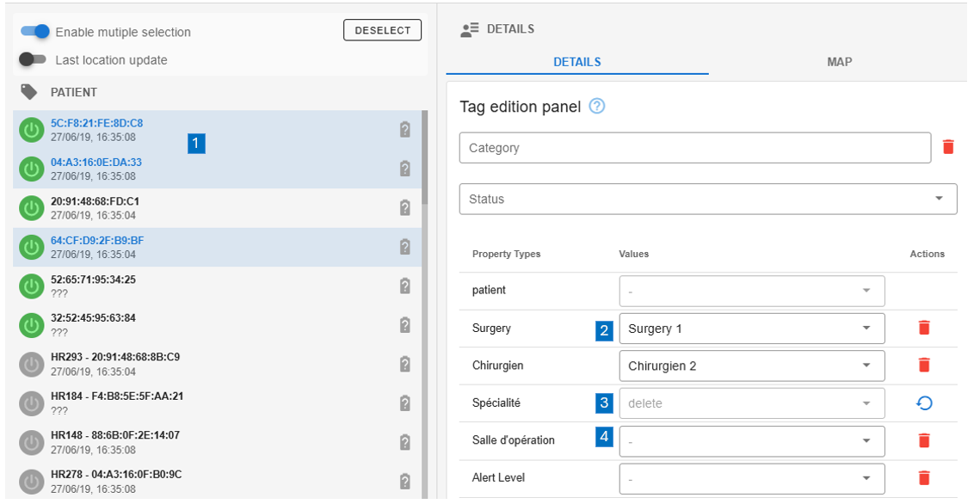
Task: Turn on Last location update toggle
Action: coord(33,60)
